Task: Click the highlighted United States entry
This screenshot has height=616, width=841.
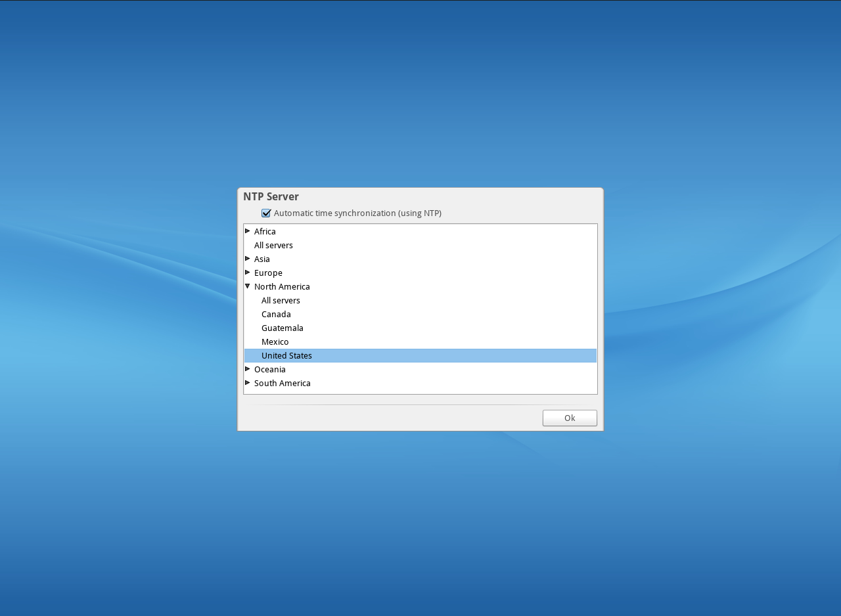Action: 286,355
